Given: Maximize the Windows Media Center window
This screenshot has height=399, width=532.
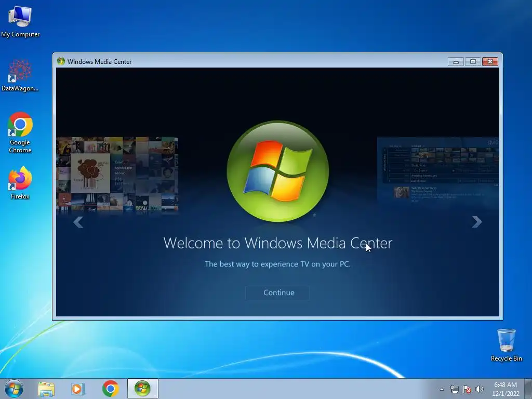Looking at the screenshot, I should [473, 62].
